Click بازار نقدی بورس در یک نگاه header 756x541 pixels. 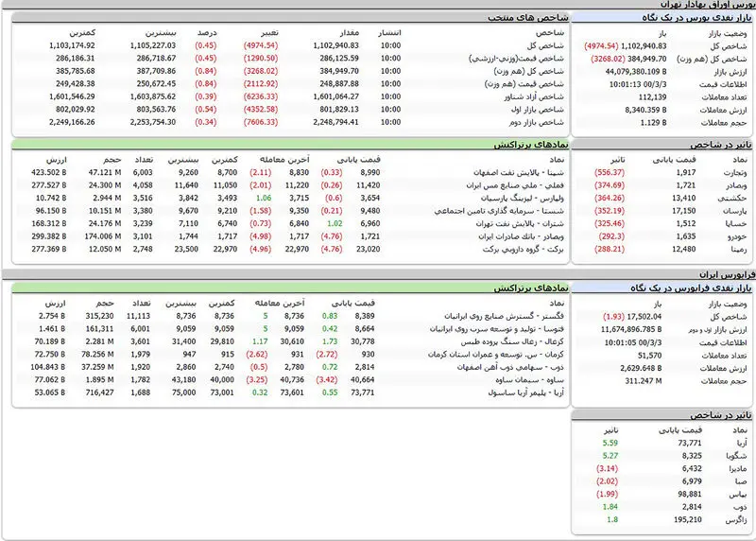pyautogui.click(x=696, y=18)
